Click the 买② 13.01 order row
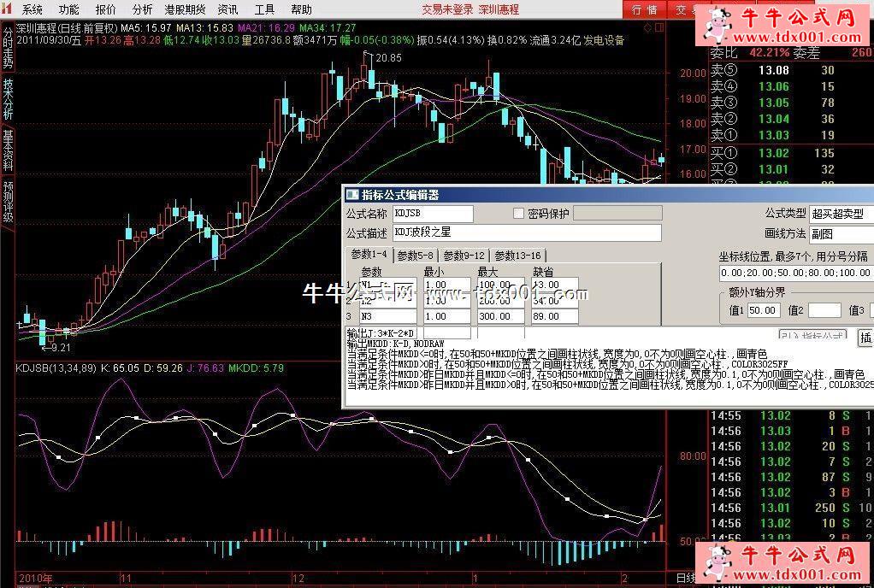Viewport: 874px width, 588px height. [x=790, y=168]
